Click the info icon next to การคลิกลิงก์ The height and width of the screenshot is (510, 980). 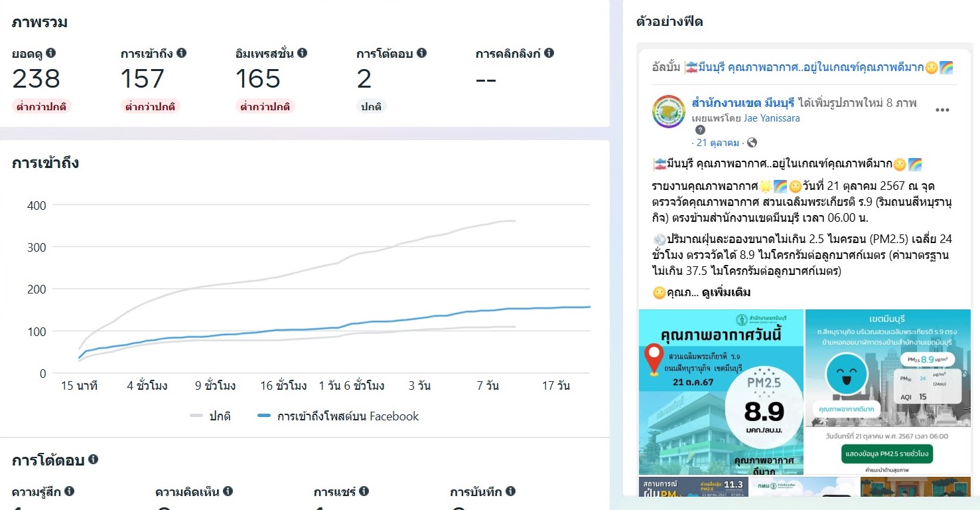[x=549, y=53]
